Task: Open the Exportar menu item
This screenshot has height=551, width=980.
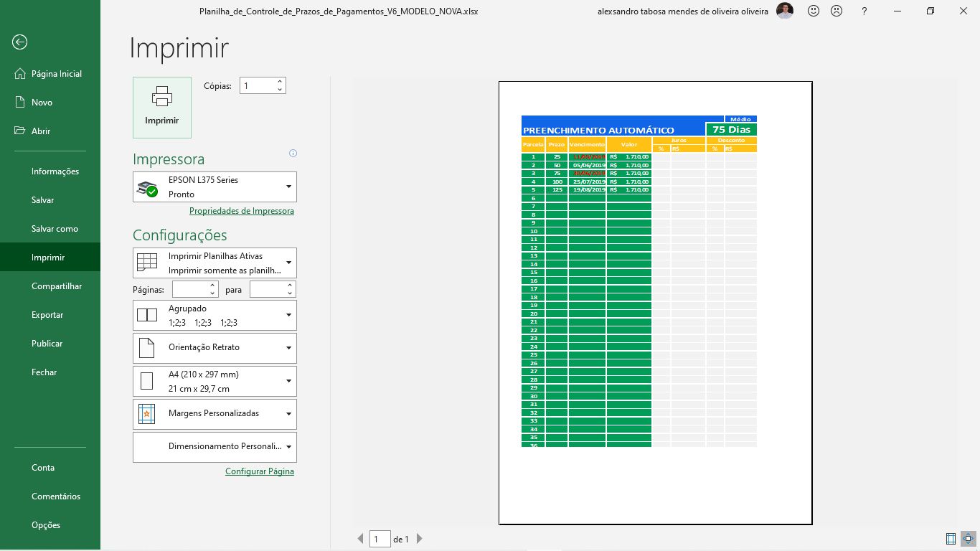Action: (x=47, y=315)
